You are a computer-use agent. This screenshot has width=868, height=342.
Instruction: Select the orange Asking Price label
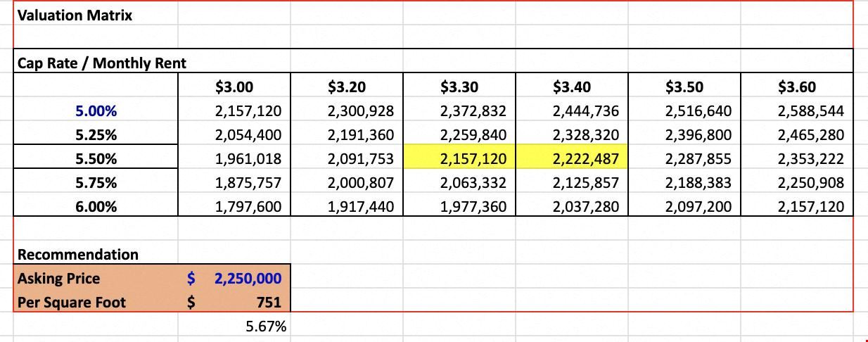tap(96, 278)
